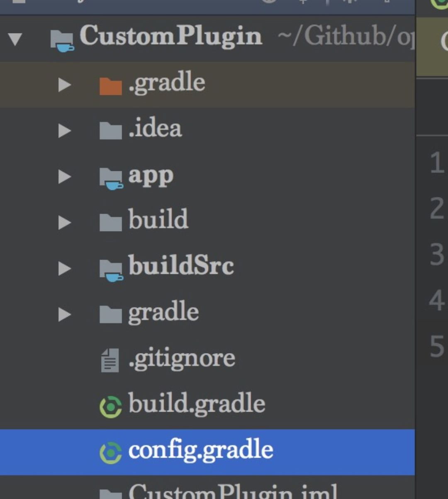
Task: Click the app module folder icon
Action: point(111,178)
